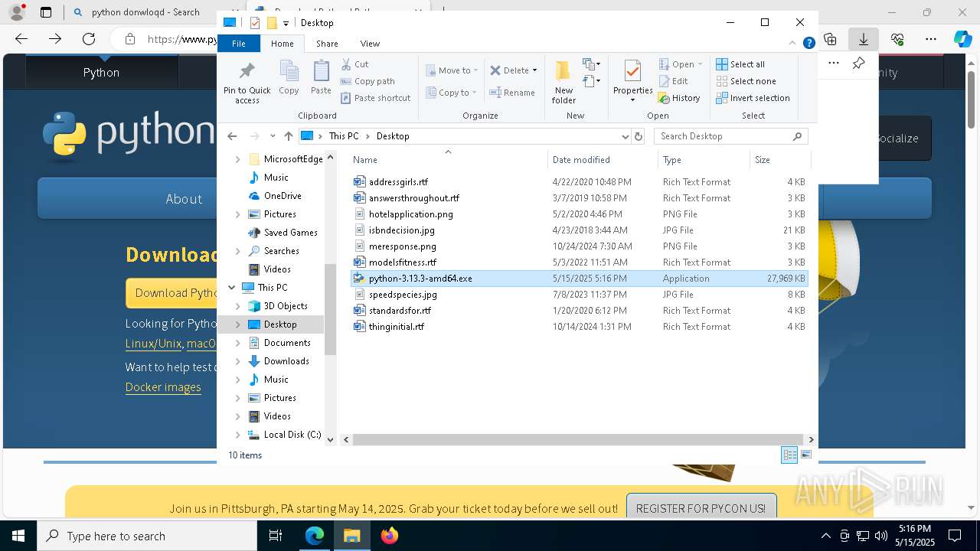Open Firefox from the taskbar
This screenshot has height=551, width=980.
(390, 536)
